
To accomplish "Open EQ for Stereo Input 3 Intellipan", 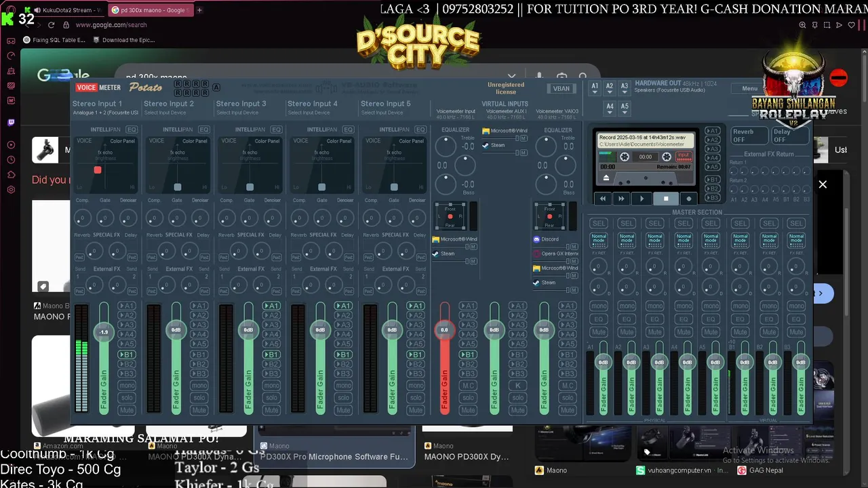I will (276, 129).
